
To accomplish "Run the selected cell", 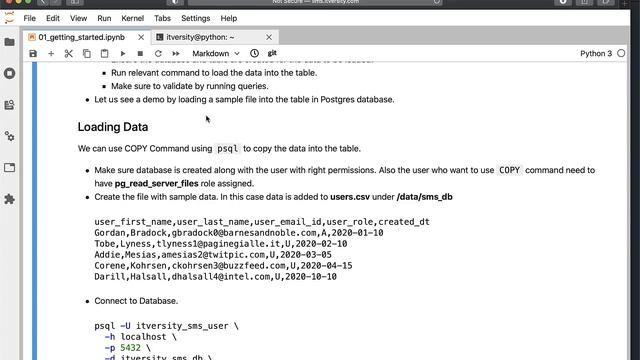I will tap(122, 53).
